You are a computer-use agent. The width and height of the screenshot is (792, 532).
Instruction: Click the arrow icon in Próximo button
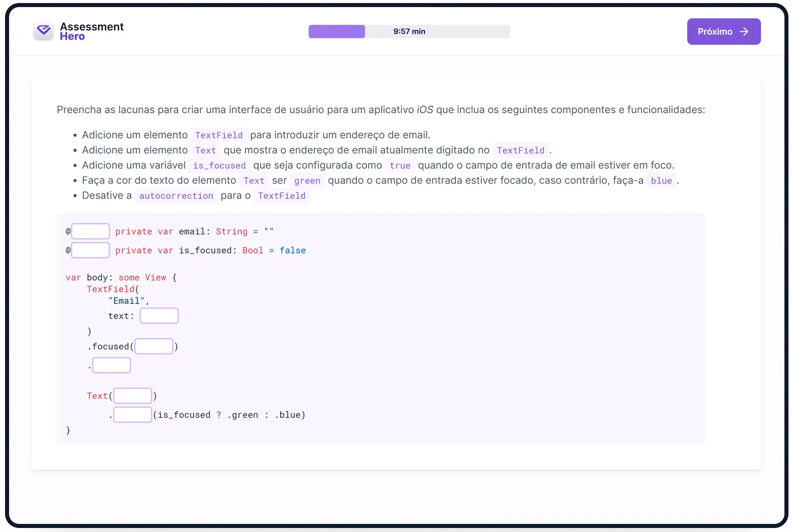744,31
